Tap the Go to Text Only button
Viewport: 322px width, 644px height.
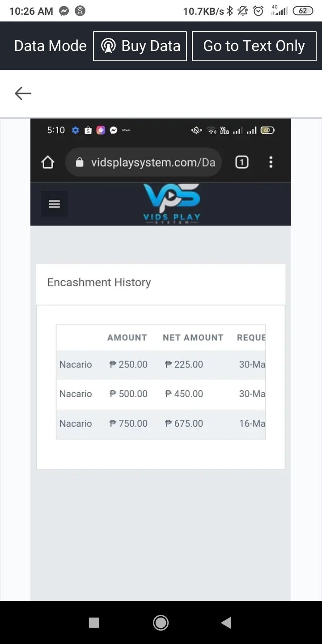click(254, 46)
